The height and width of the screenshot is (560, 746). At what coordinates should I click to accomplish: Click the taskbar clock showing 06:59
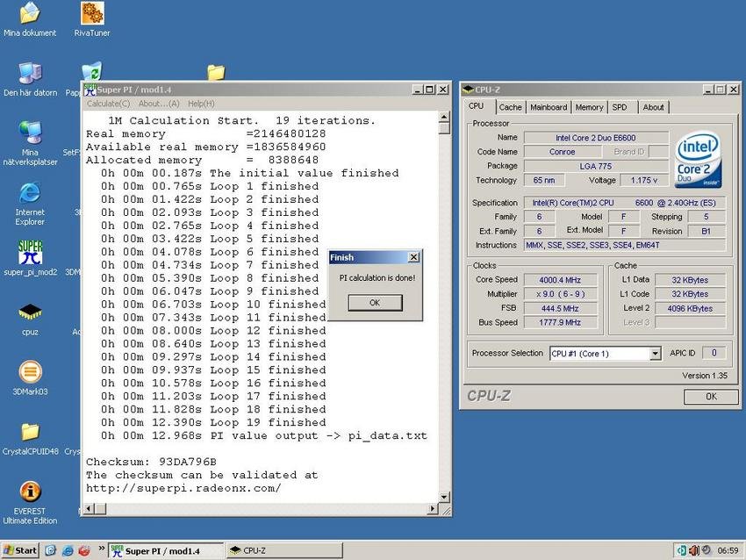coord(728,550)
